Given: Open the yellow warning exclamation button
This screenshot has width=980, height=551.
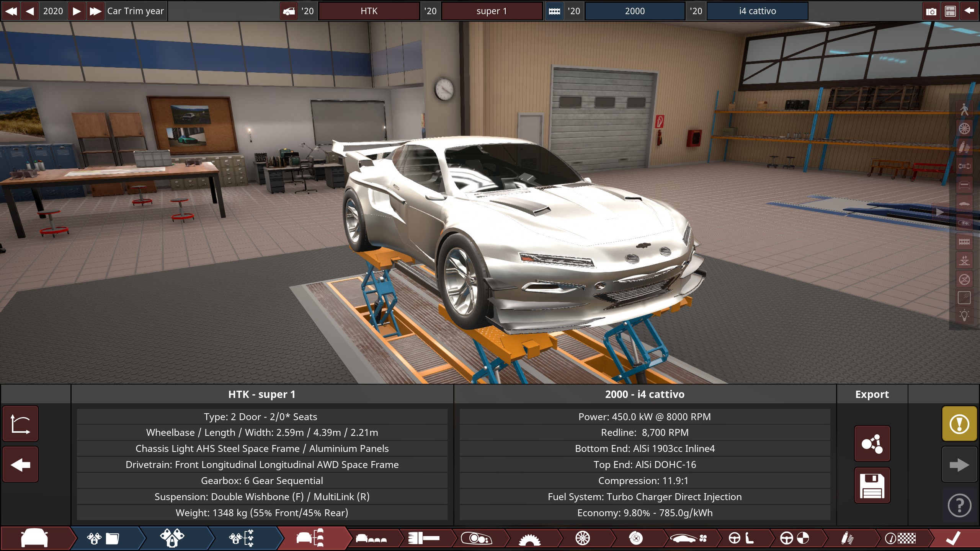Looking at the screenshot, I should 959,424.
